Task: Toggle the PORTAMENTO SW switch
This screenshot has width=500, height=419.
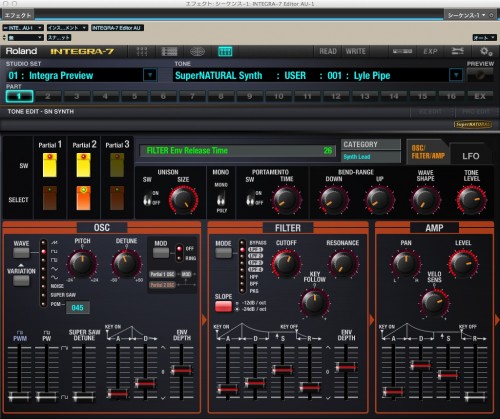Action: pos(250,199)
